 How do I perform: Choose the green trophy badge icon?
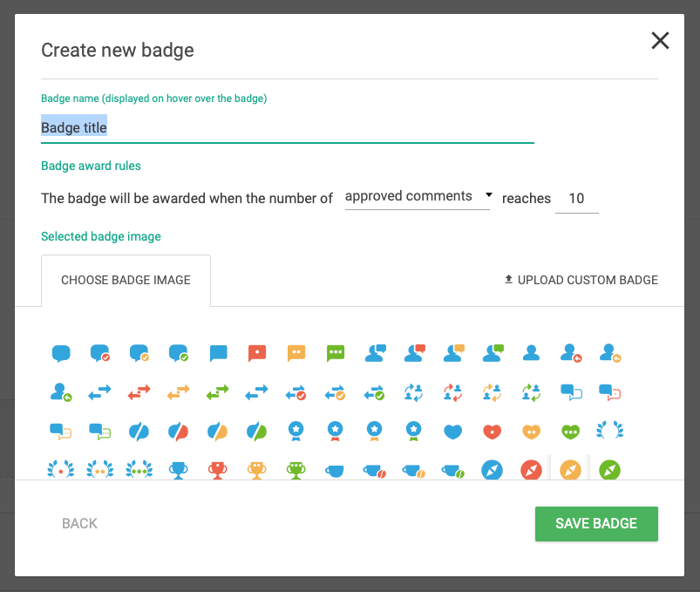(296, 469)
